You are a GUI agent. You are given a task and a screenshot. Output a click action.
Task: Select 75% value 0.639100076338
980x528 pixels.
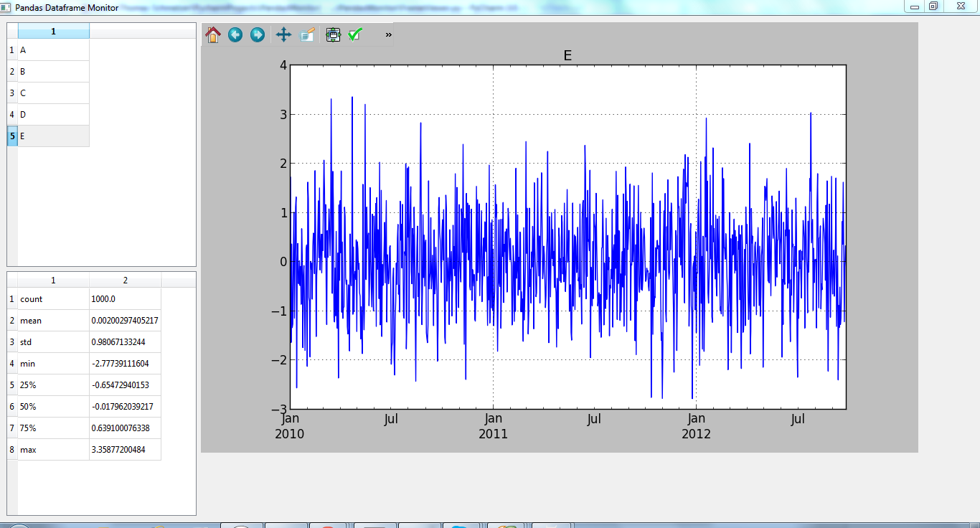click(126, 428)
